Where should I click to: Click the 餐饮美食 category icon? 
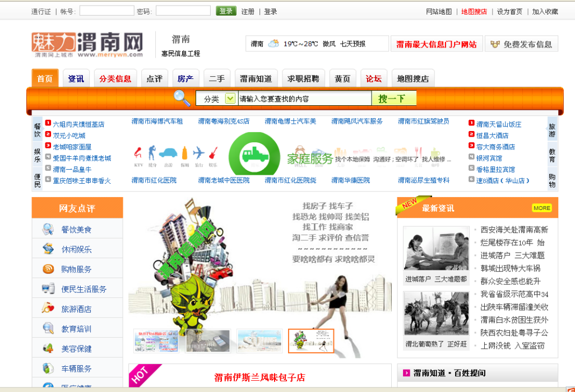tap(48, 230)
